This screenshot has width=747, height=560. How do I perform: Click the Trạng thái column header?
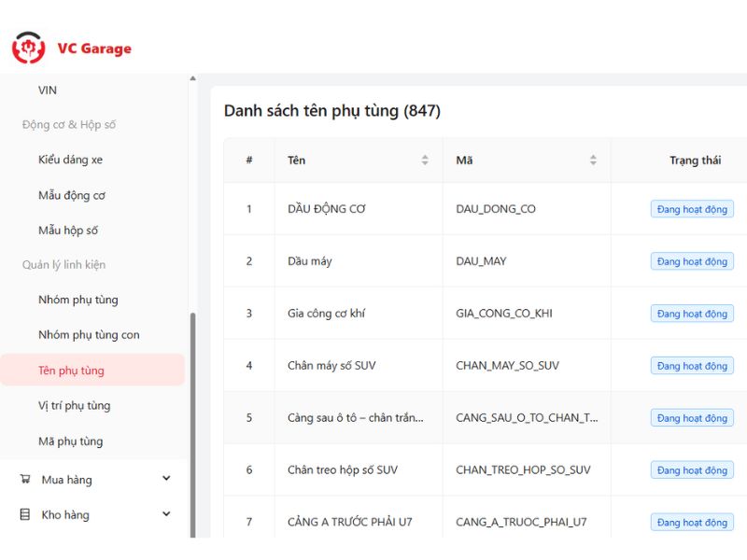pyautogui.click(x=695, y=161)
